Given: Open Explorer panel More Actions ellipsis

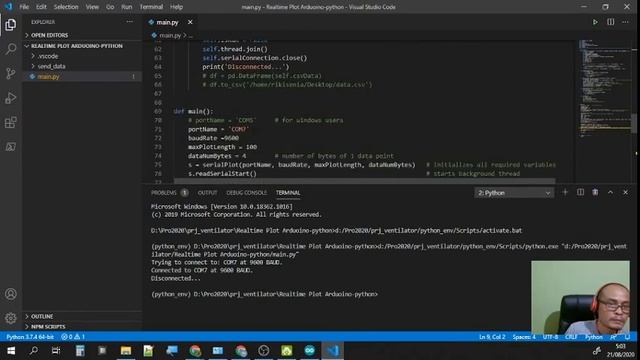Looking at the screenshot, I should [x=129, y=22].
